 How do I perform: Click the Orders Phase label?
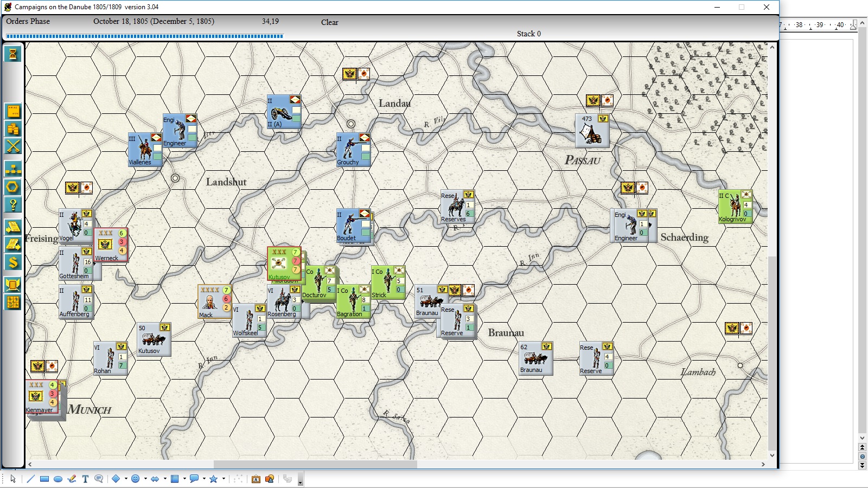(28, 21)
